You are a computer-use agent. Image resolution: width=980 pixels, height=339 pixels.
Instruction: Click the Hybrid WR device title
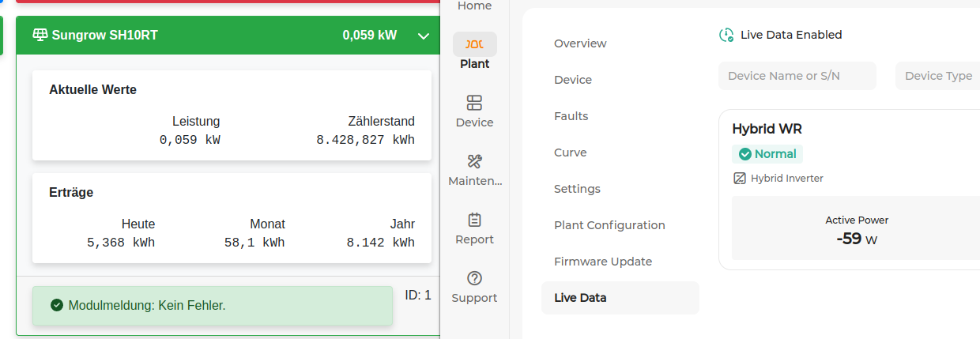point(767,129)
